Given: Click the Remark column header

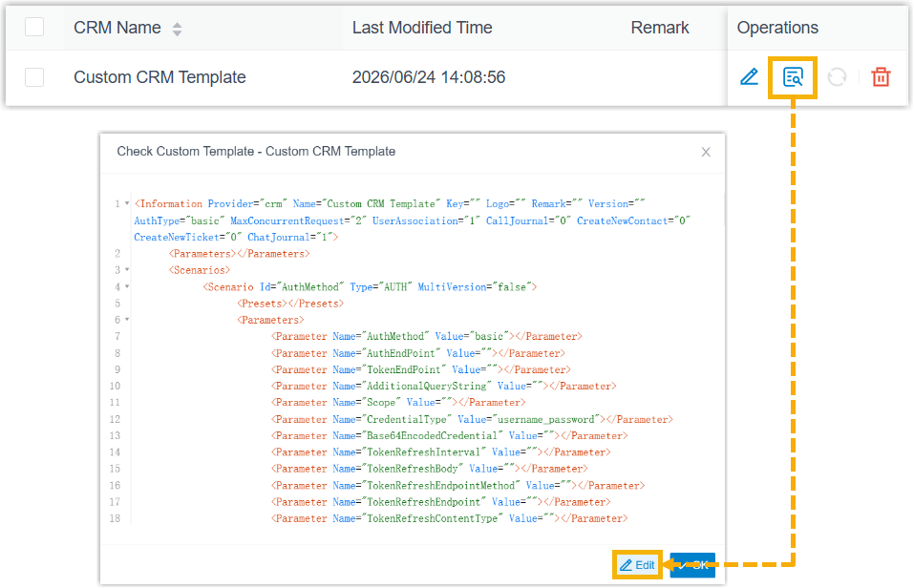Looking at the screenshot, I should 659,28.
